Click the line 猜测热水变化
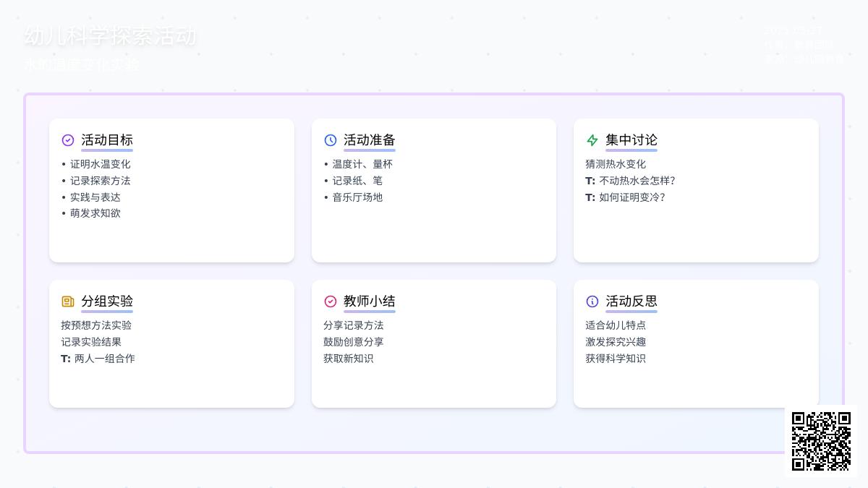Screen dimensions: 868x488 pyautogui.click(x=616, y=164)
